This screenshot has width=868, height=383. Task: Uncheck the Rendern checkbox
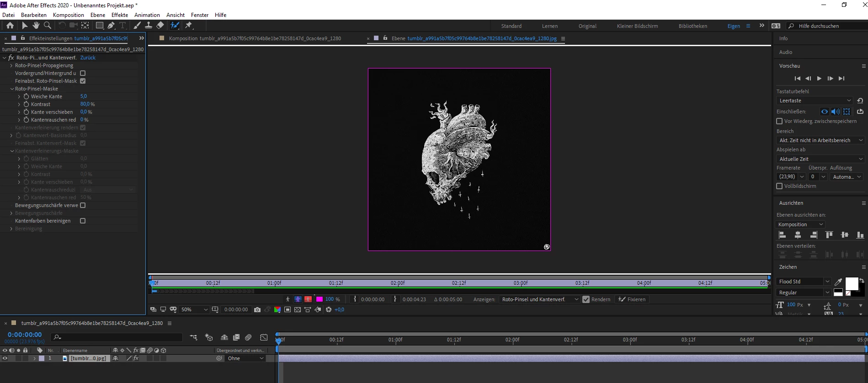click(586, 299)
